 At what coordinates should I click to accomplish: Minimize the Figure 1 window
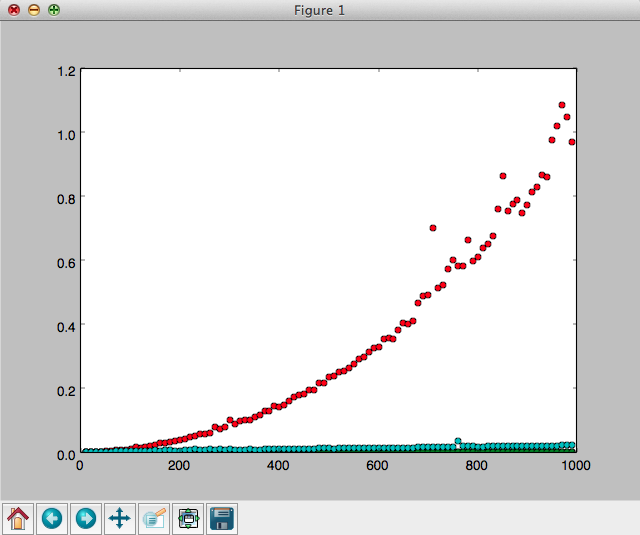coord(34,9)
